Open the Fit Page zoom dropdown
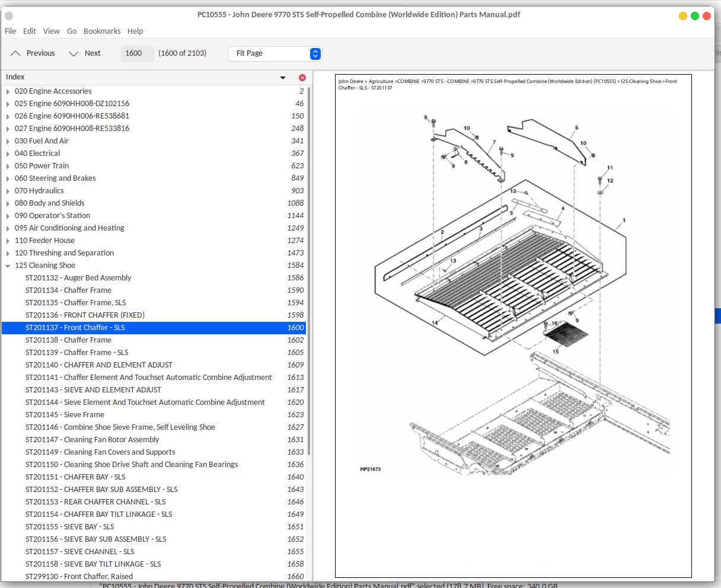 [x=275, y=53]
